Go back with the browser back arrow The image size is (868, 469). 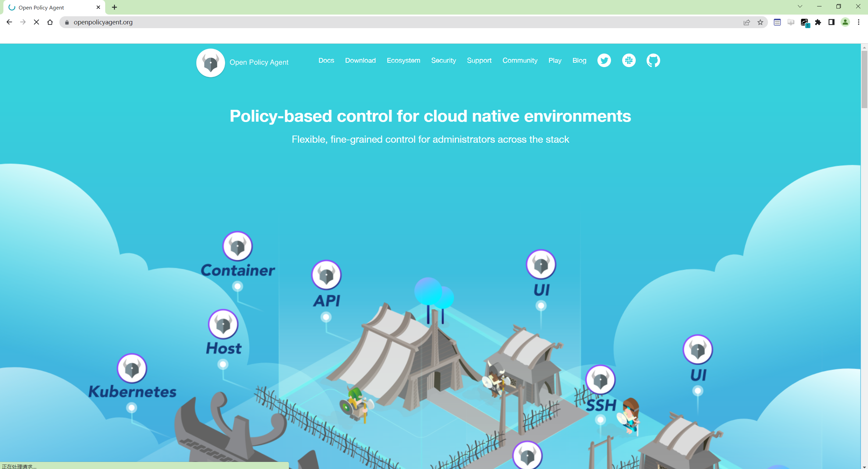tap(9, 22)
